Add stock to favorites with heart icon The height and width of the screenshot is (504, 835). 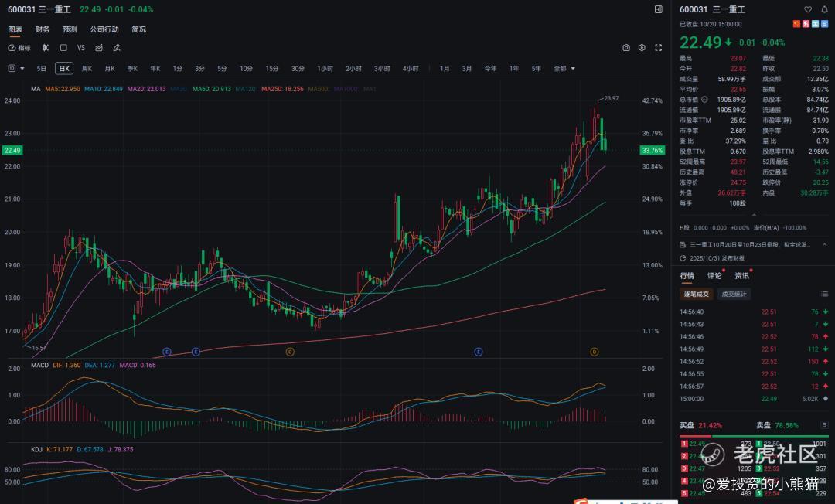pyautogui.click(x=808, y=9)
